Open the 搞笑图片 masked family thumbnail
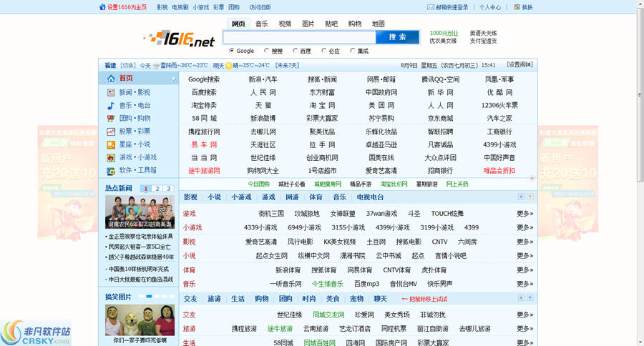The height and width of the screenshot is (346, 644). 140,320
